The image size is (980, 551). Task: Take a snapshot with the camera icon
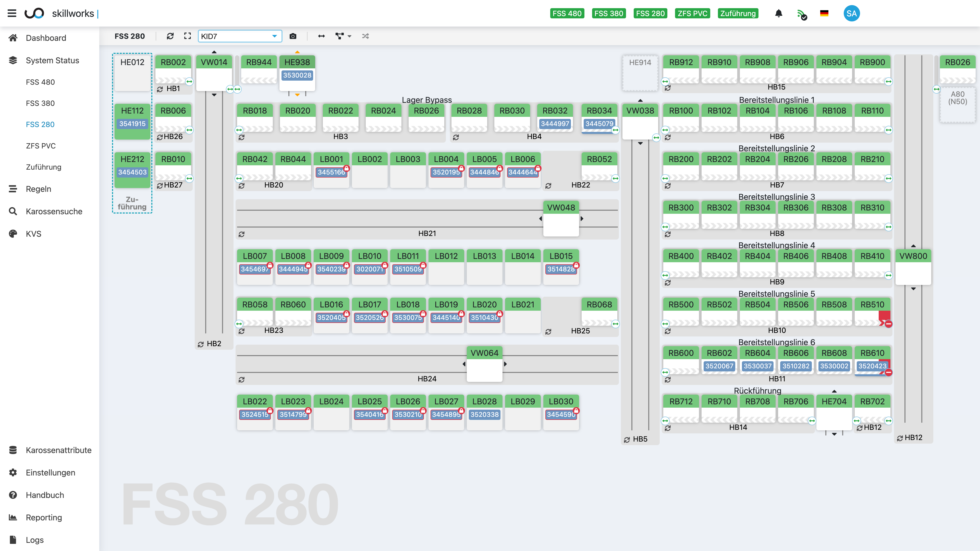tap(292, 36)
